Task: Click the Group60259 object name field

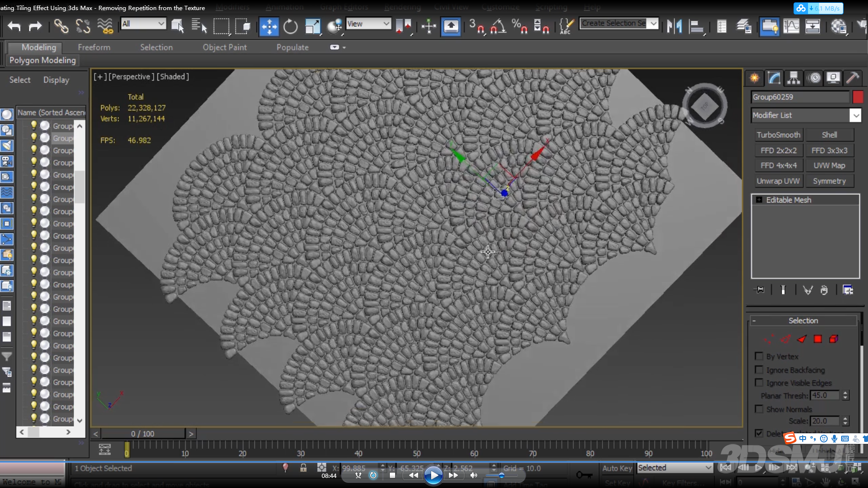Action: tap(800, 97)
